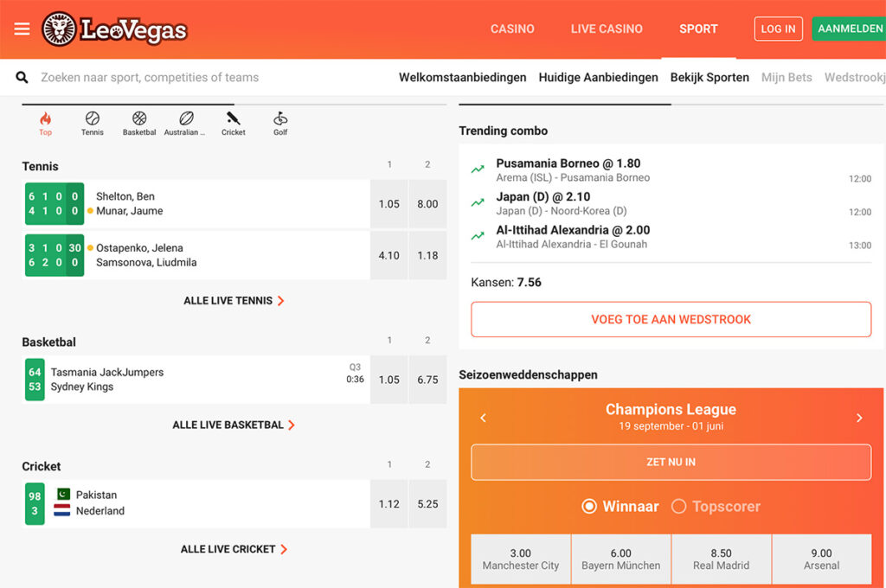This screenshot has height=588, width=886.
Task: Click the Nederland flag icon
Action: pyautogui.click(x=61, y=511)
